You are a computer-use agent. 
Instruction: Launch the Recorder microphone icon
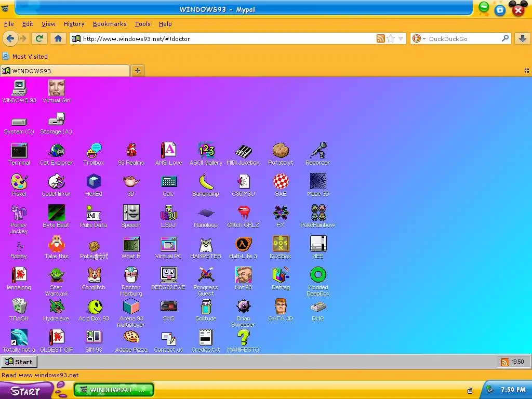pos(318,154)
